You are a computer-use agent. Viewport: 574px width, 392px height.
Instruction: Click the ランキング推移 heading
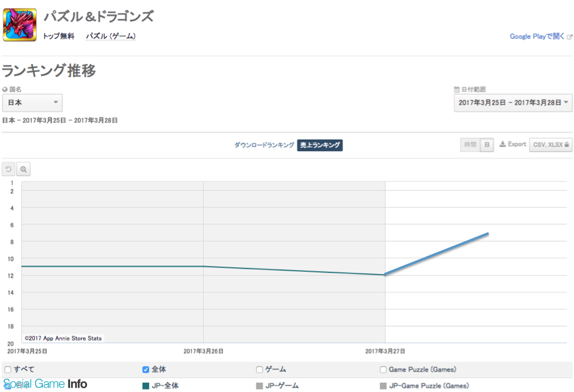click(49, 70)
